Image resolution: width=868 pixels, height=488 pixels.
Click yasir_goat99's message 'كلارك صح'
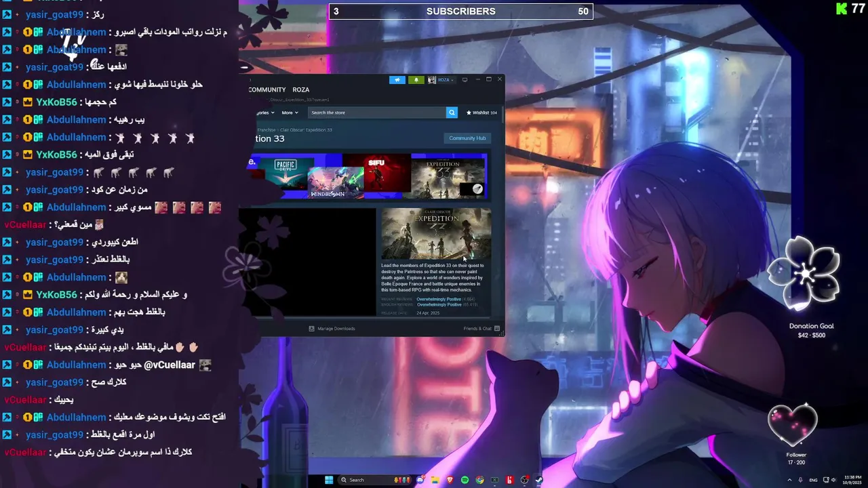[108, 382]
